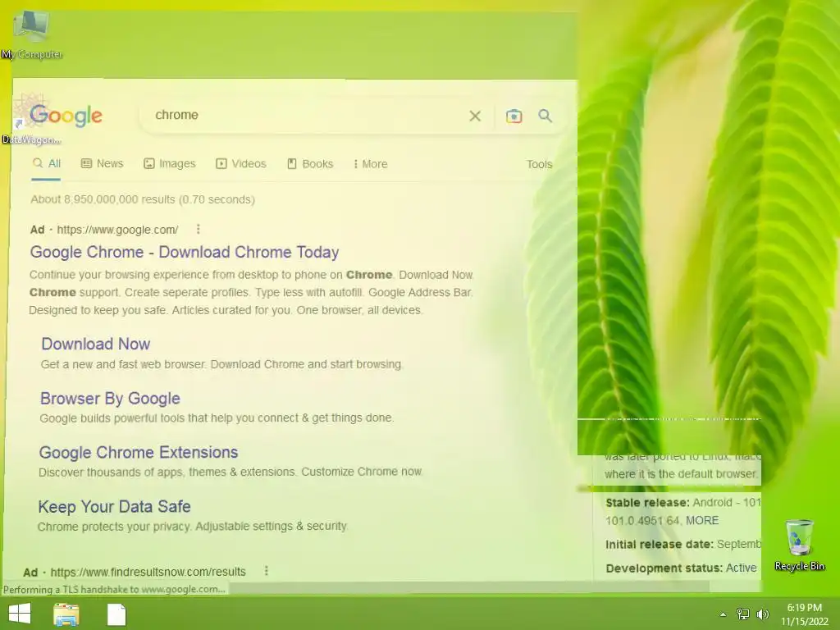
Task: Open the Tools button
Action: 539,164
